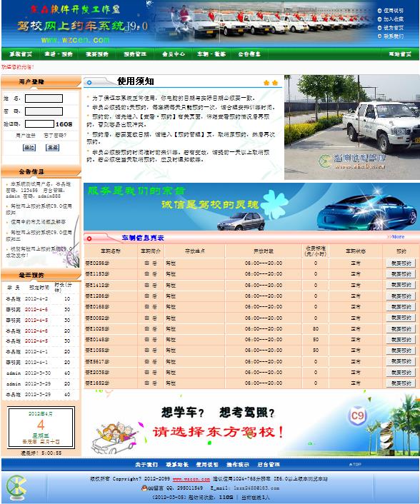The height and width of the screenshot is (504, 420).
Task: Open the vehicle and coach nav item beside 会员中心
Action: pos(211,54)
